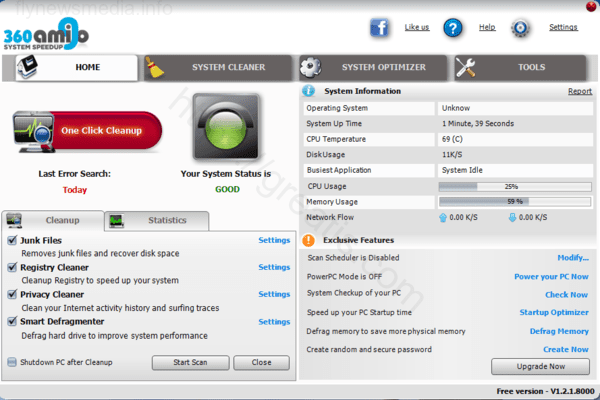600x400 pixels.
Task: Open Help via the question mark icon
Action: [x=453, y=27]
